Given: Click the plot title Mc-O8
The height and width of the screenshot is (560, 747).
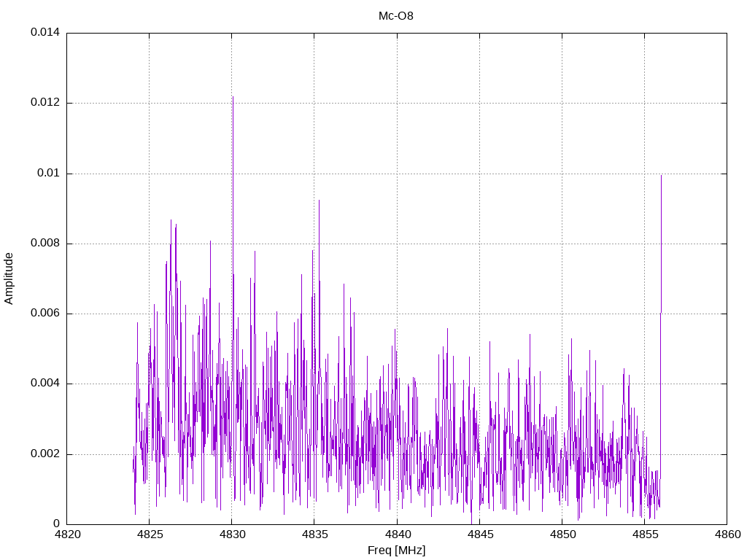Looking at the screenshot, I should (396, 16).
